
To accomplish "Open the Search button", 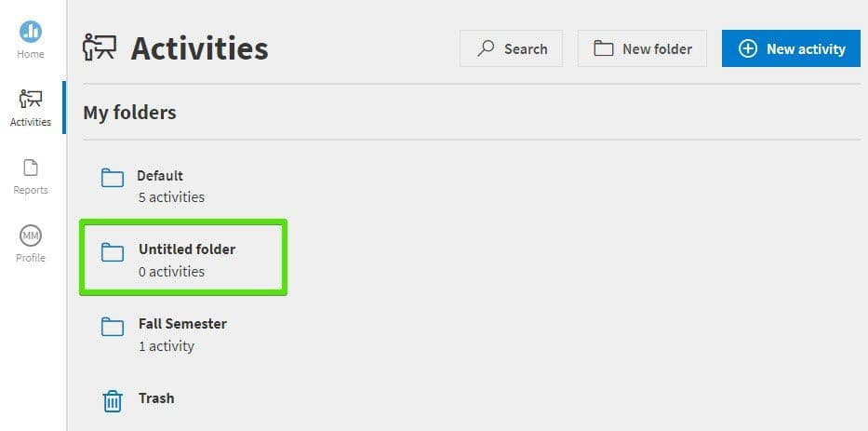I will click(511, 48).
